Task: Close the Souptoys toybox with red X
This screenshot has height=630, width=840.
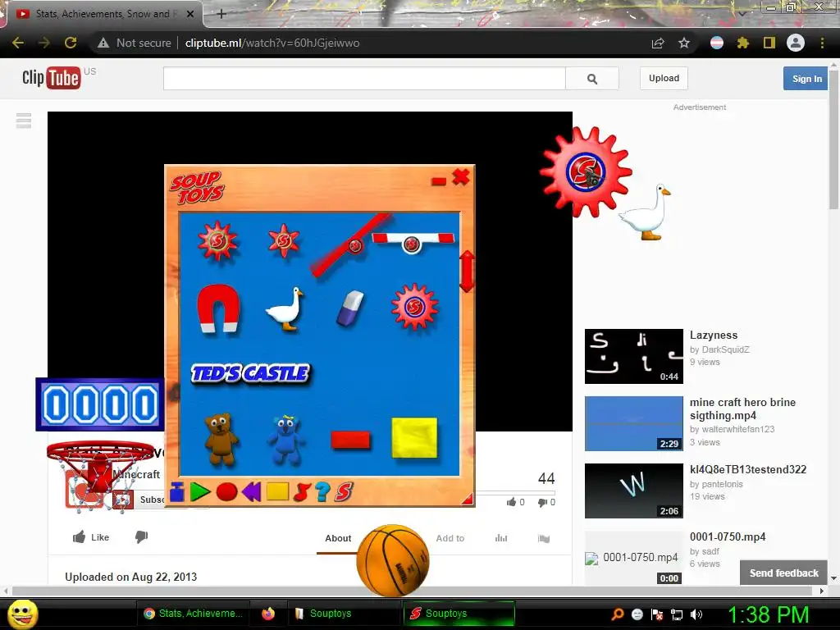Action: tap(461, 177)
